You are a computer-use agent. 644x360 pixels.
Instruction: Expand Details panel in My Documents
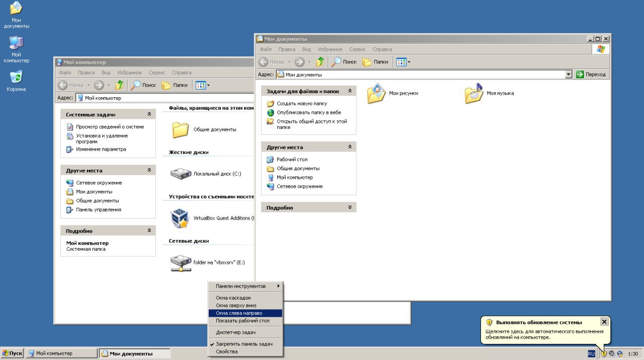[x=350, y=207]
